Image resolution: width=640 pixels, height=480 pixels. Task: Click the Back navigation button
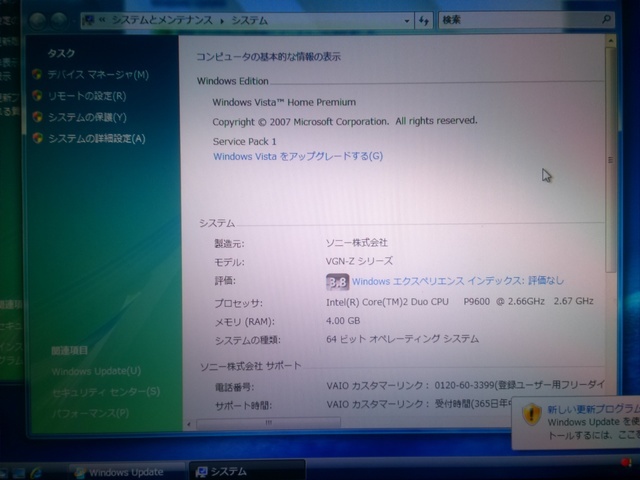(38, 21)
